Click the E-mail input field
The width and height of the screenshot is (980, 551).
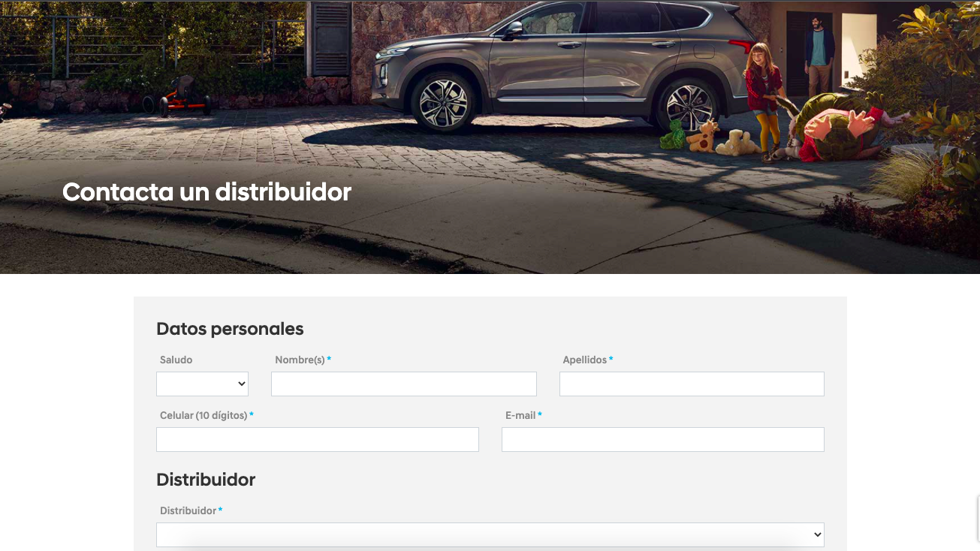(662, 439)
